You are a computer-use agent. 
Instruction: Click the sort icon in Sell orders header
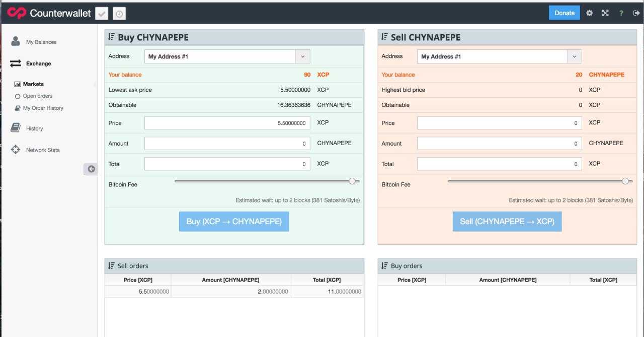tap(111, 265)
